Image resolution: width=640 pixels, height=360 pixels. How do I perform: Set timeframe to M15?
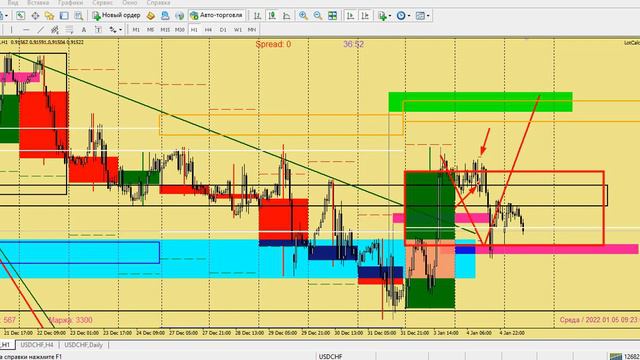[165, 30]
